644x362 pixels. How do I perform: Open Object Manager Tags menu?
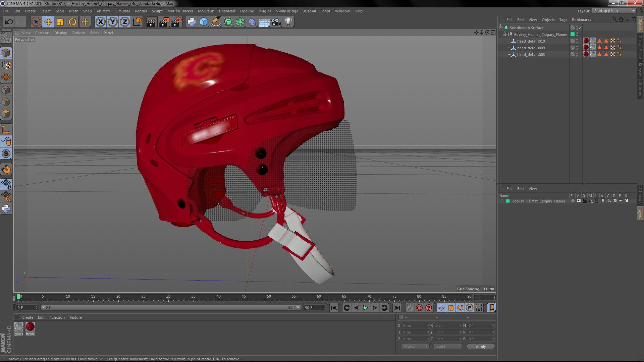coord(563,20)
